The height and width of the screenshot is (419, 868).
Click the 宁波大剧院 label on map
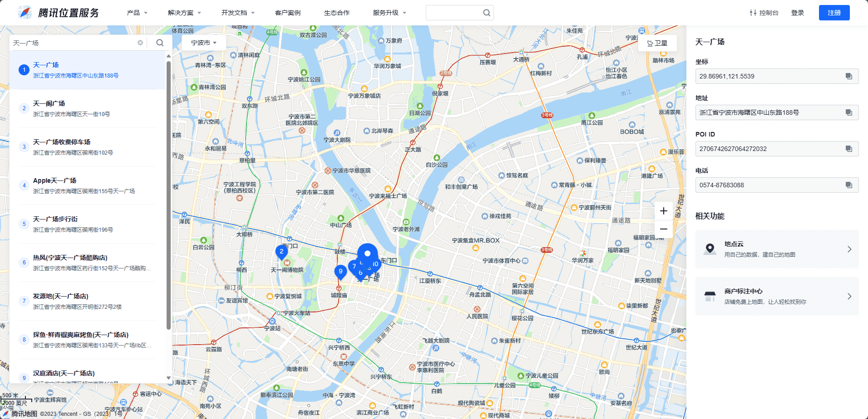[337, 140]
